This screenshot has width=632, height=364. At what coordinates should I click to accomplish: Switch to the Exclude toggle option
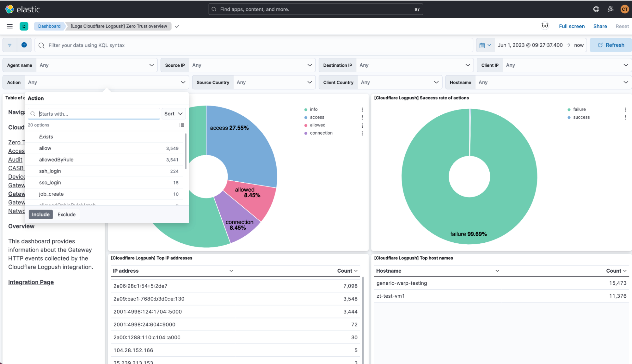point(66,214)
